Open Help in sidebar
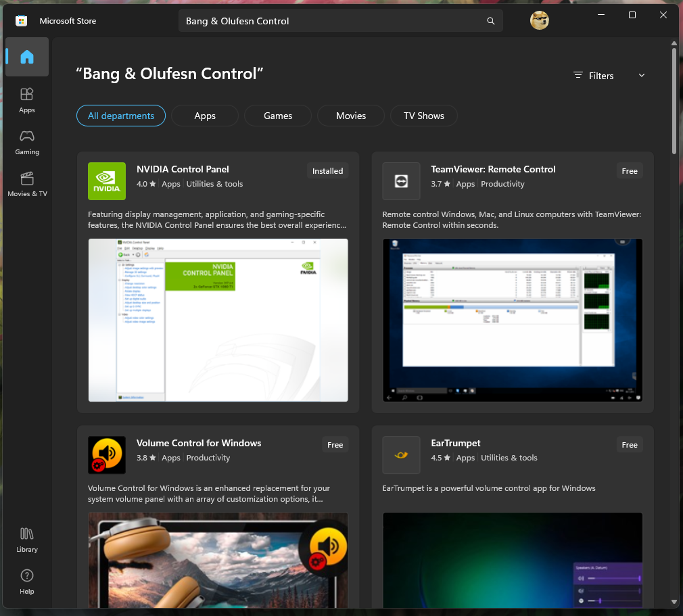Screen dimensions: 683x616 click(x=27, y=582)
